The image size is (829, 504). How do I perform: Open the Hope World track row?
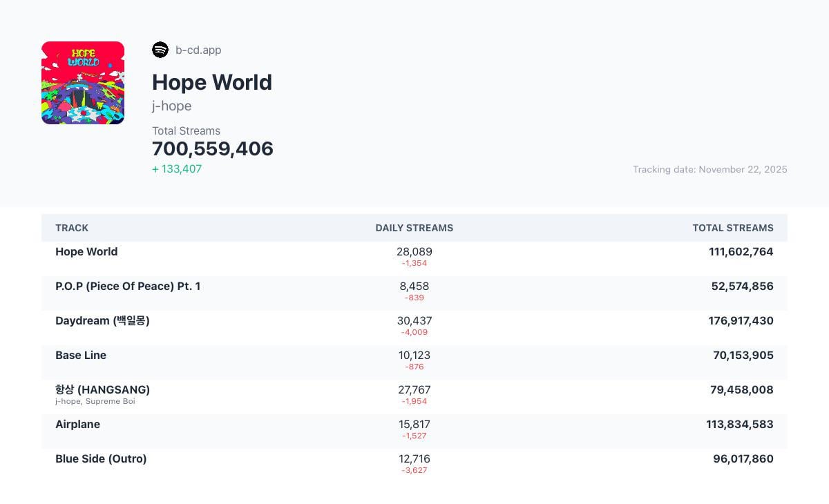click(x=86, y=252)
